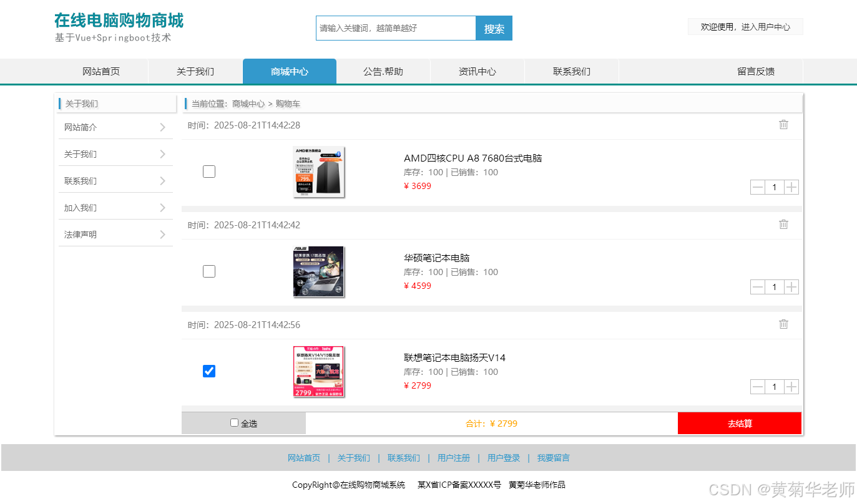Viewport: 857px width, 504px height.
Task: Delete the 华硕笔记本电脑 cart item via trash icon
Action: 783,225
